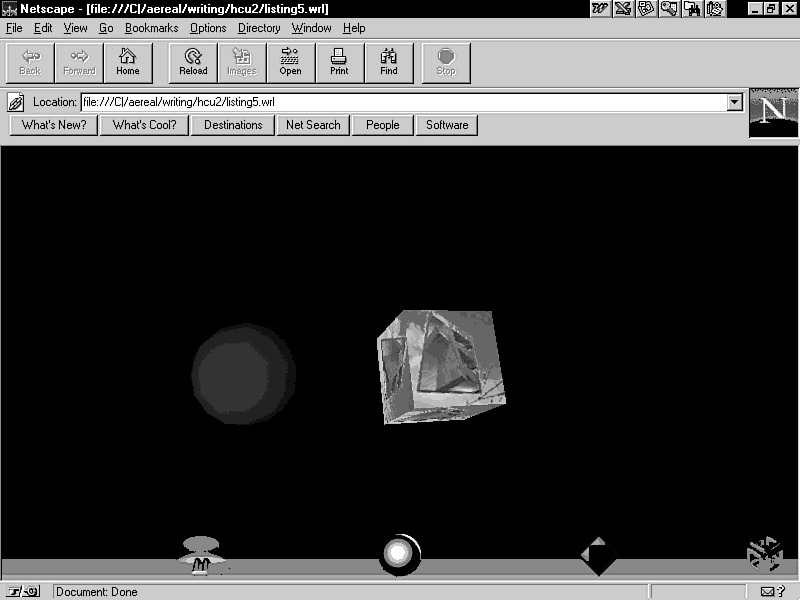Viewport: 800px width, 600px height.
Task: Click the Reload toolbar button
Action: coord(193,63)
